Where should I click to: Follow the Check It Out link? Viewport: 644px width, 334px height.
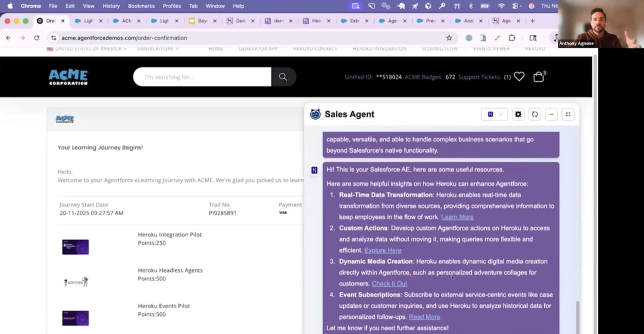pos(389,284)
